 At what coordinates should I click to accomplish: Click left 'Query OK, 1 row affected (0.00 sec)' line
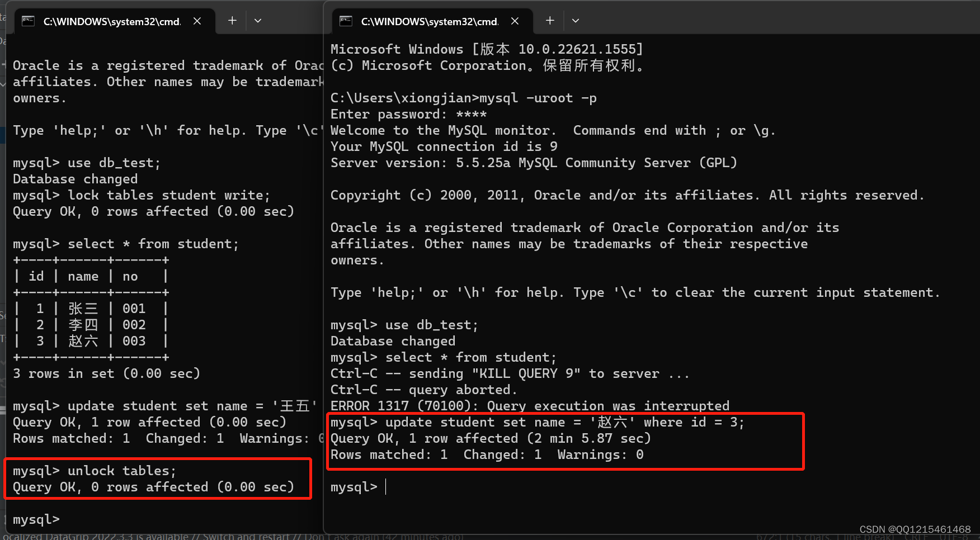click(149, 422)
